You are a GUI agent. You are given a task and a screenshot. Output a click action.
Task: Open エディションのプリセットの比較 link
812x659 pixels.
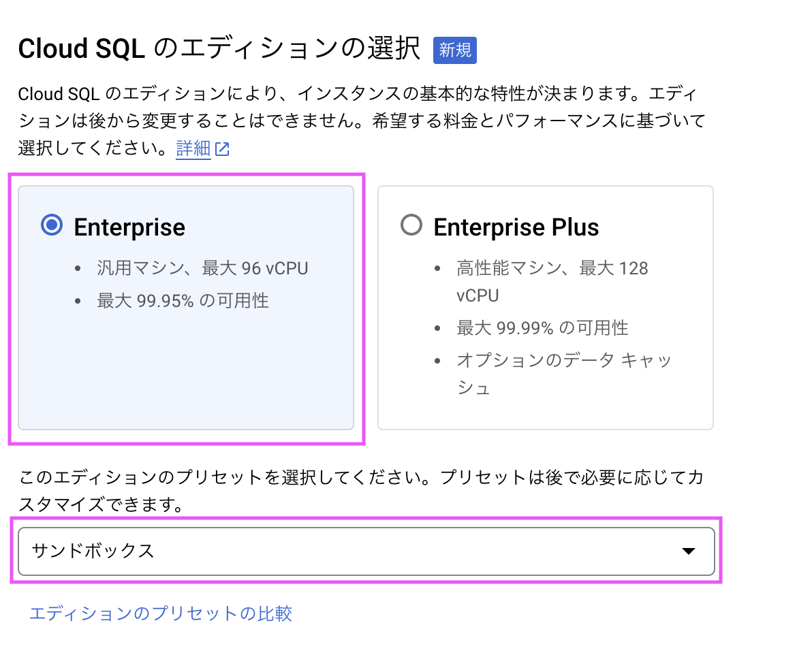[x=161, y=613]
